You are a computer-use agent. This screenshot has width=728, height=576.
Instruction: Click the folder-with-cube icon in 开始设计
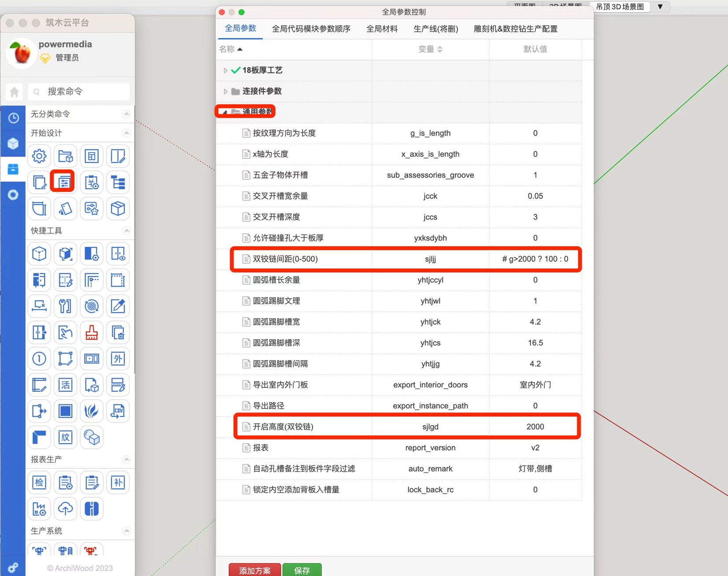[65, 156]
